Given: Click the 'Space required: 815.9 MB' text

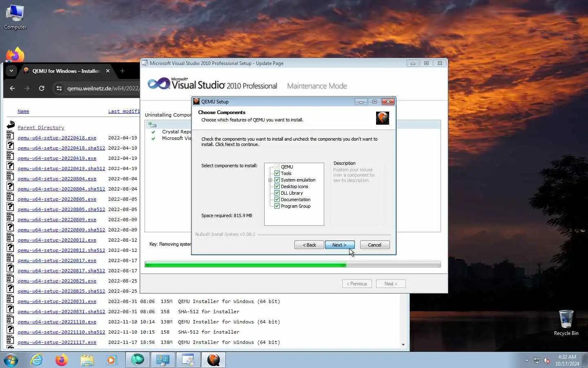Looking at the screenshot, I should click(x=227, y=215).
